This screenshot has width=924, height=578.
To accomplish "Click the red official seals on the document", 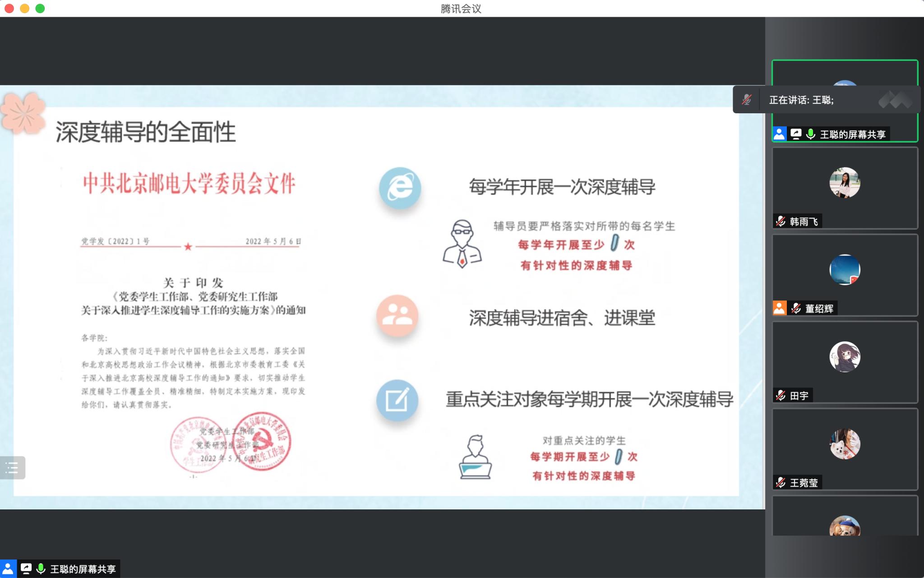I will coord(231,442).
